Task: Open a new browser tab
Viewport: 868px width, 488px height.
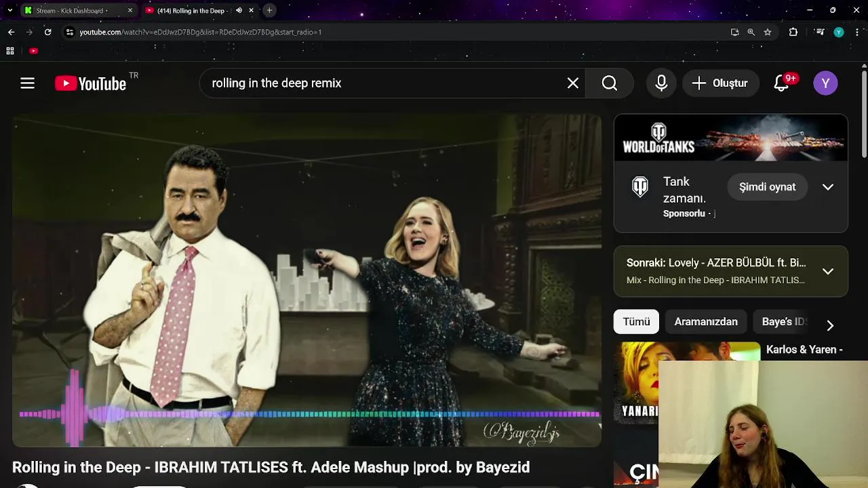Action: tap(269, 10)
